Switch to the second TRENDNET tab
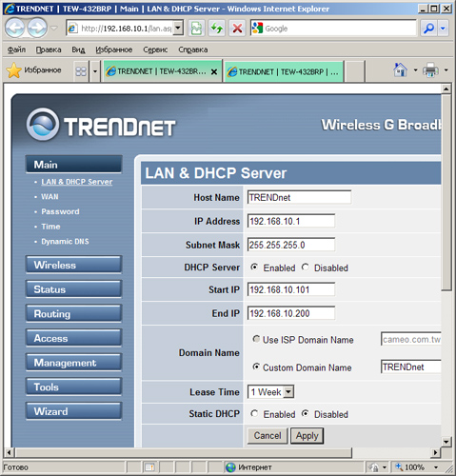This screenshot has width=456, height=476. [x=284, y=71]
